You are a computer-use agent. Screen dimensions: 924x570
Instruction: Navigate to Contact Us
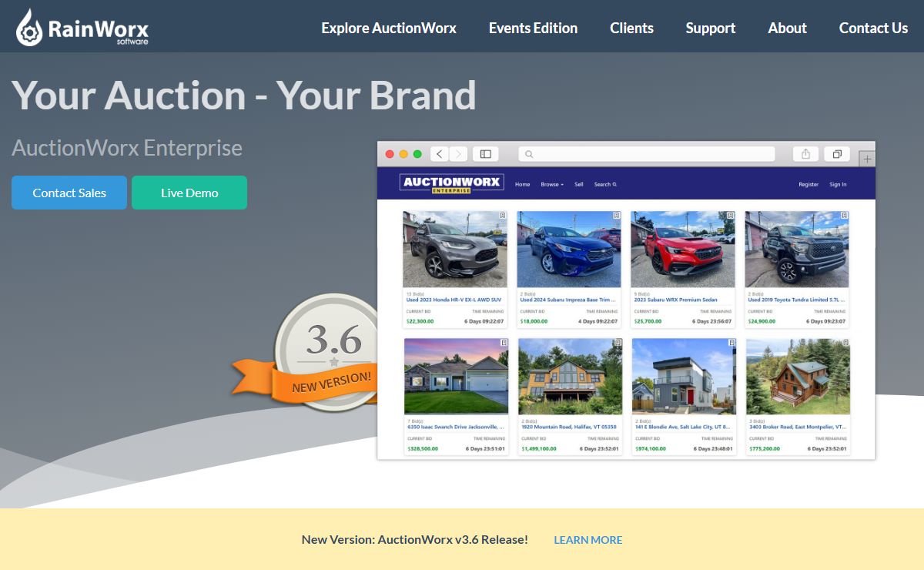pos(873,28)
